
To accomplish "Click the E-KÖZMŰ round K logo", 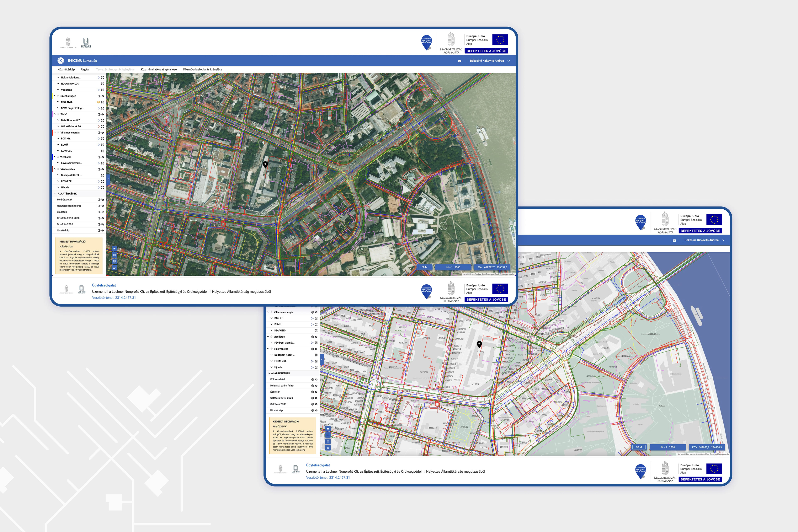I will click(61, 61).
